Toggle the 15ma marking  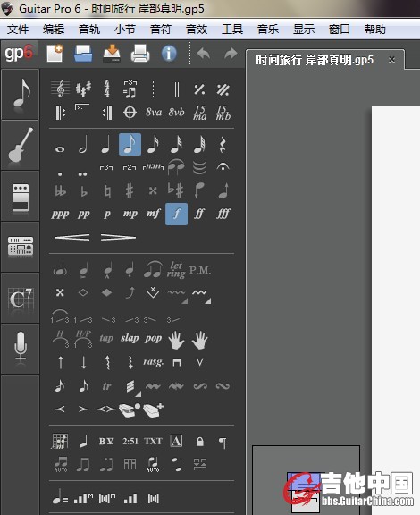199,113
